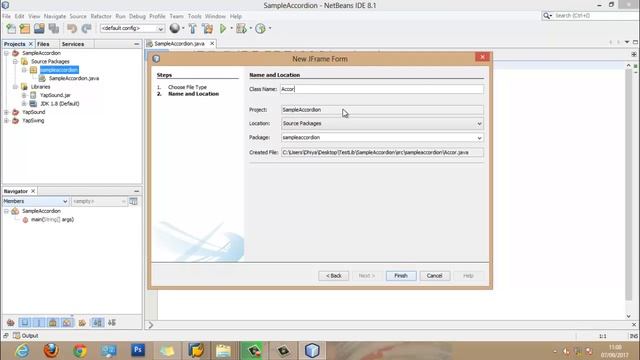Click the Redo toolbar icon
This screenshot has height=360, width=640.
tap(86, 29)
